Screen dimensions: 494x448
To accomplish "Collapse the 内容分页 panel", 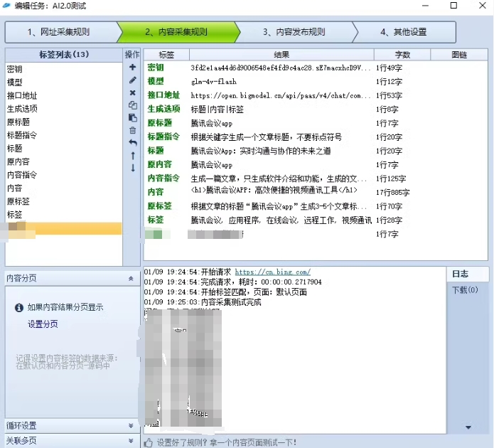I will click(x=131, y=278).
